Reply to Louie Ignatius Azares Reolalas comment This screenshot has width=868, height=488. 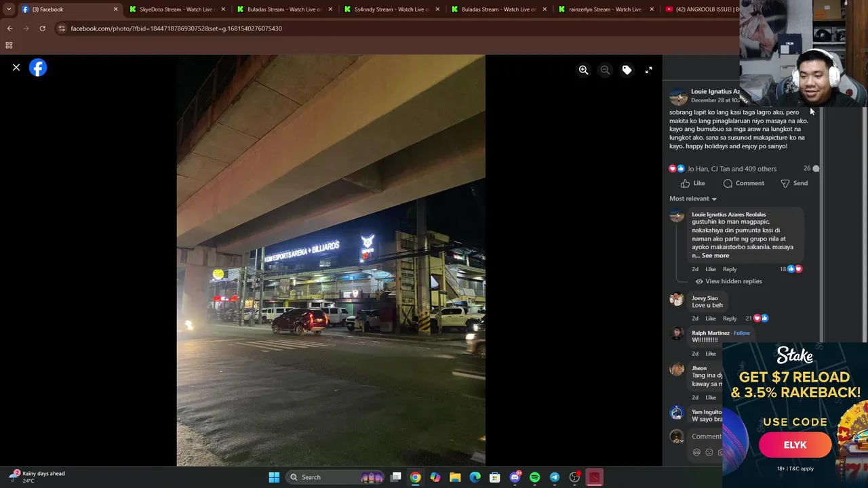tap(730, 269)
